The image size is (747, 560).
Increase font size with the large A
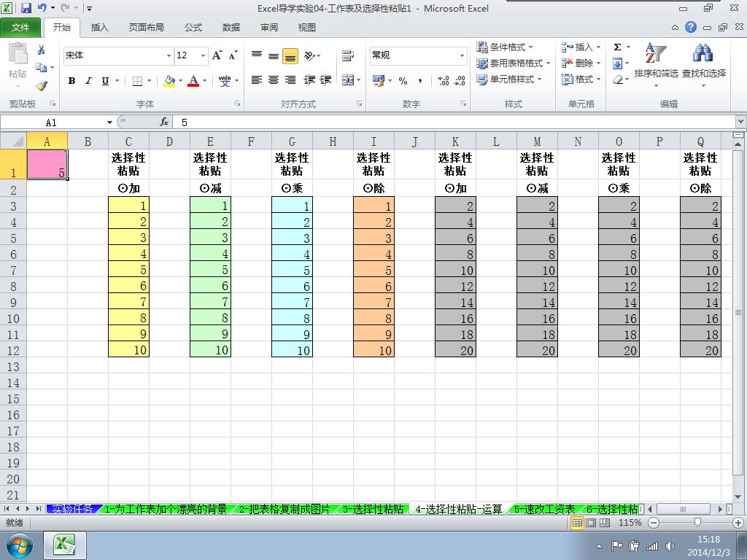coord(217,55)
